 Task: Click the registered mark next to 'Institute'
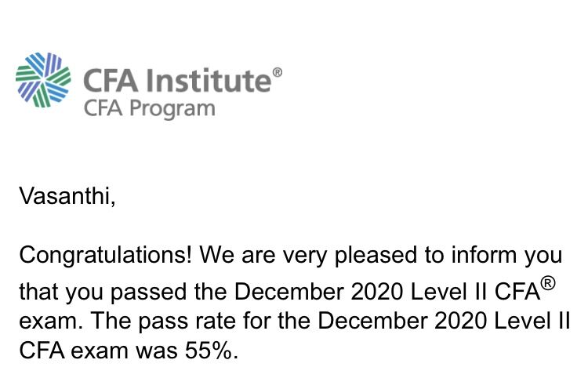277,72
